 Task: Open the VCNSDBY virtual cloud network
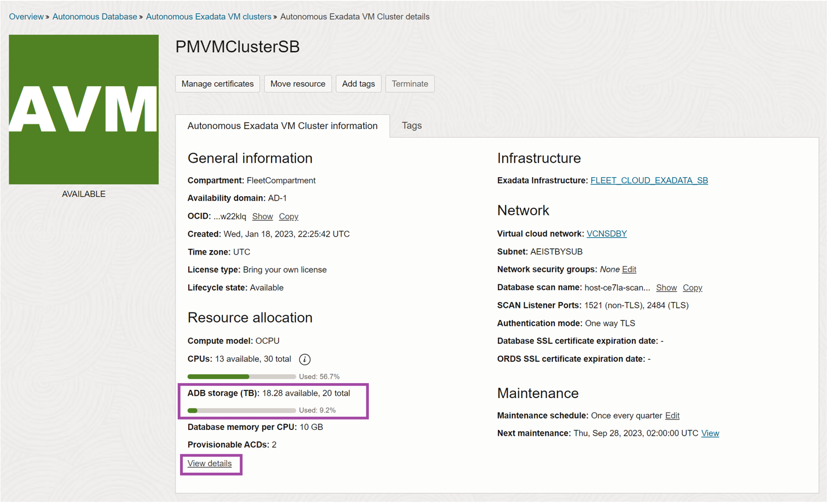coord(606,233)
